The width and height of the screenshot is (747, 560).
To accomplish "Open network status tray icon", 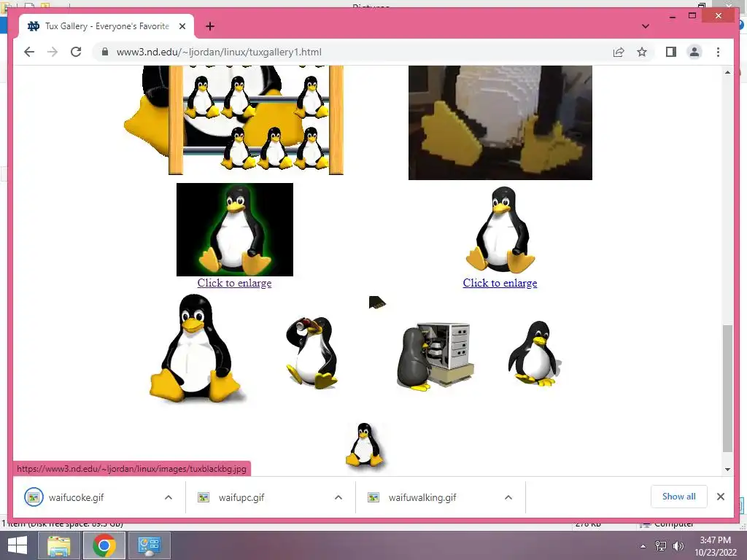I will coord(661,545).
